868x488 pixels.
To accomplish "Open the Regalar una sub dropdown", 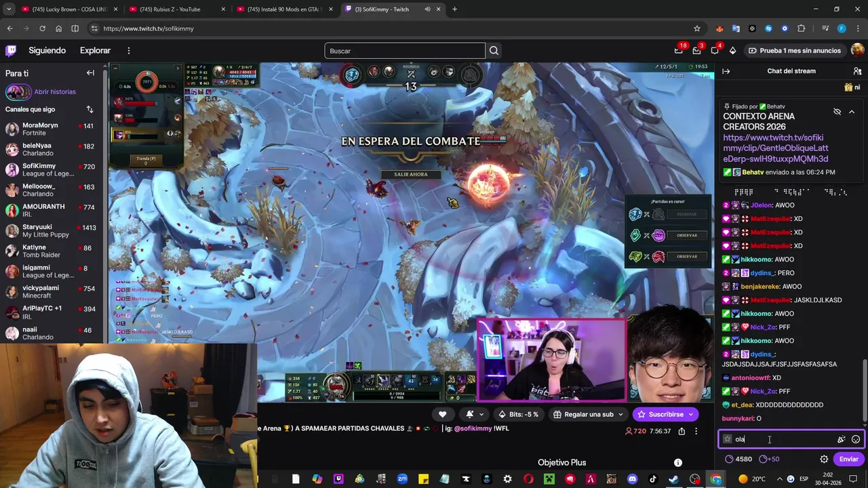I will coord(589,414).
